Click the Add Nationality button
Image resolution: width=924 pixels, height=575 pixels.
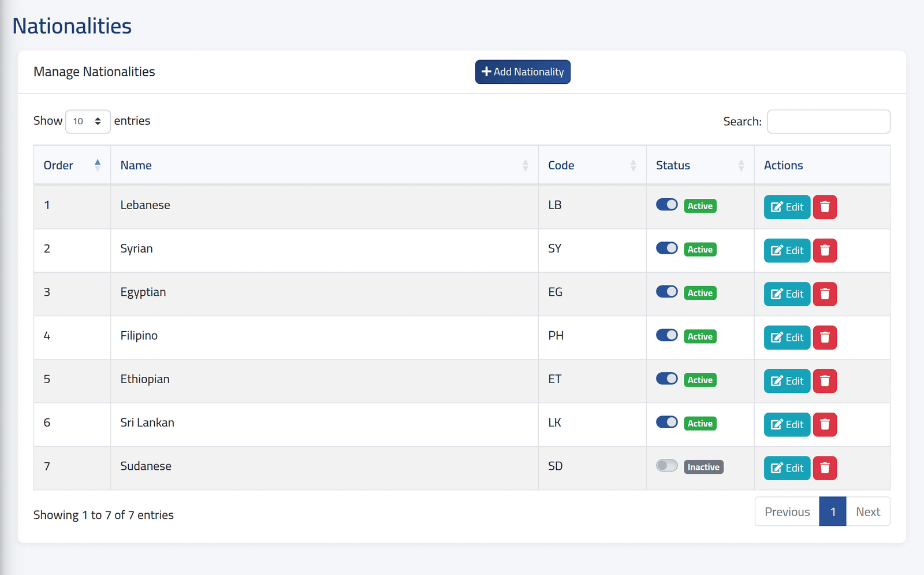[523, 72]
